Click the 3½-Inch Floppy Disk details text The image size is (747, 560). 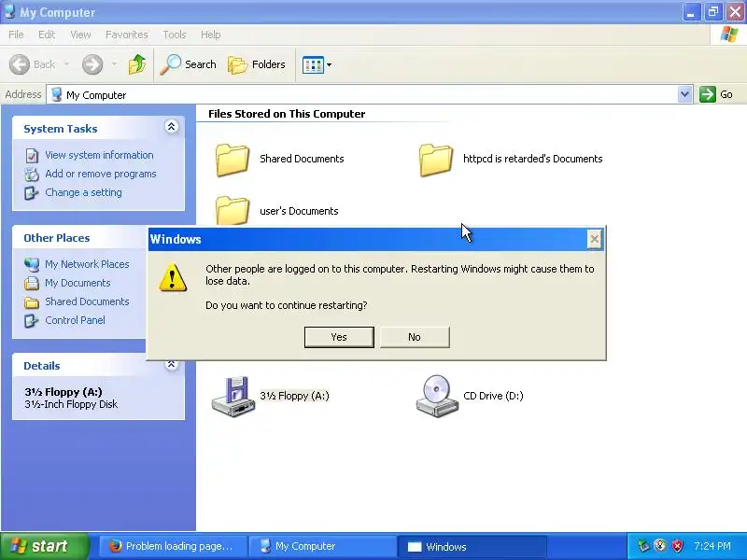[x=71, y=404]
